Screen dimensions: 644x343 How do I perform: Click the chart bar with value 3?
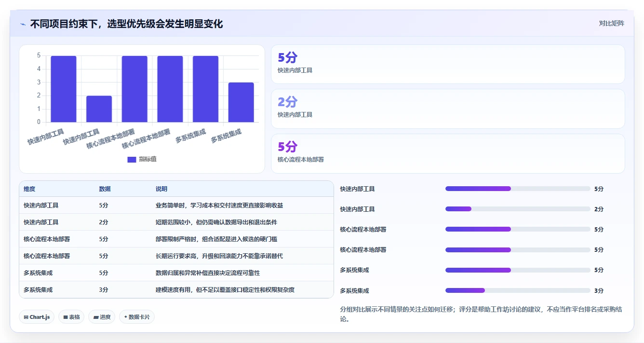[241, 102]
